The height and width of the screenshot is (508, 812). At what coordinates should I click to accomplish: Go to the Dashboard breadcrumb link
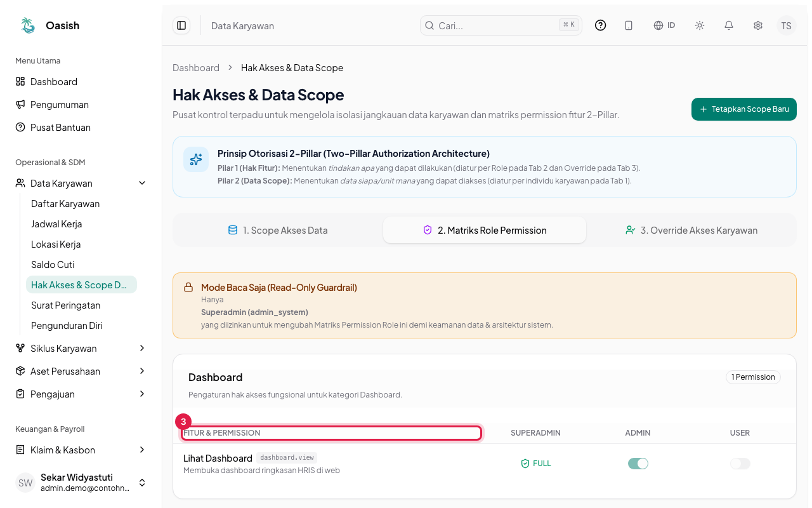tap(196, 68)
